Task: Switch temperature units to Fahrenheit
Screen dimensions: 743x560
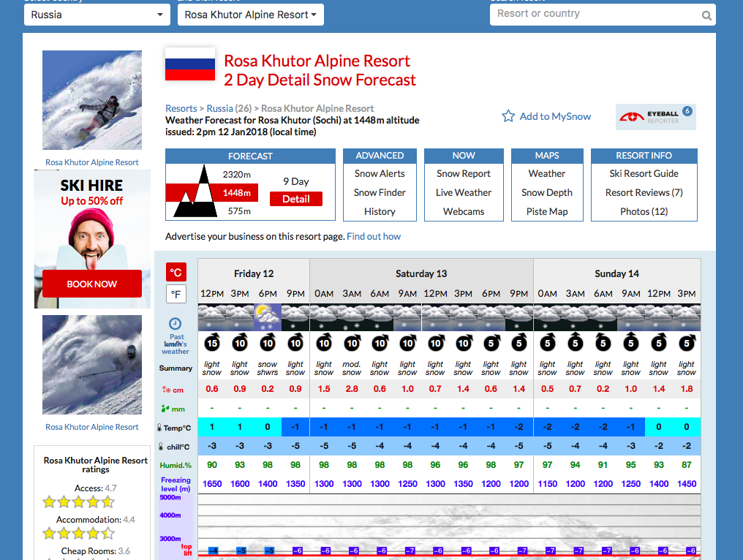Action: coord(176,294)
